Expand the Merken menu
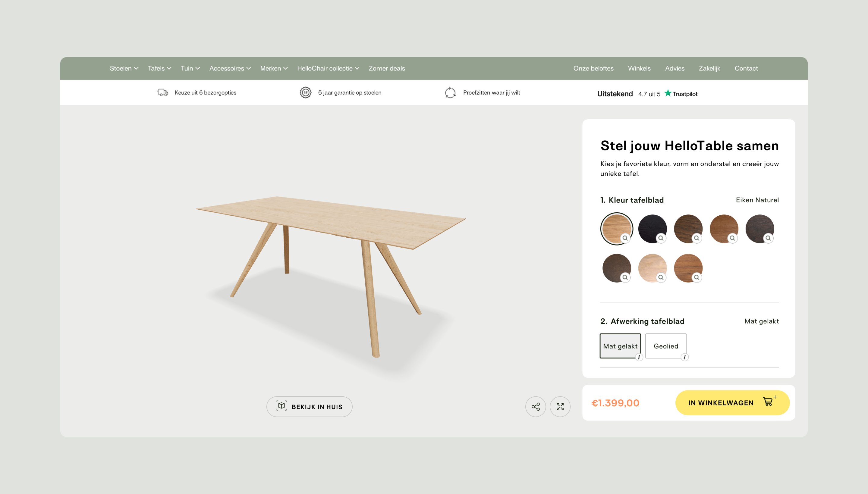Image resolution: width=868 pixels, height=494 pixels. point(274,68)
